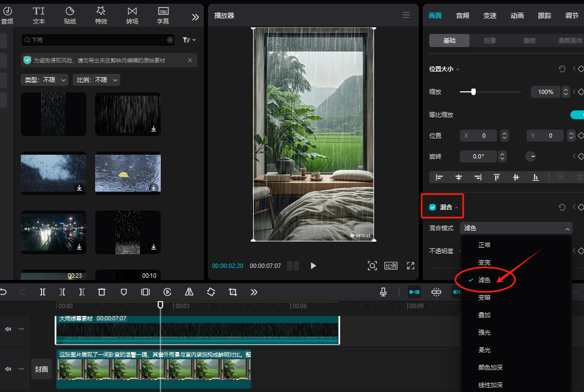Select 叠加 from the blend mode menu
Screen dimensions: 584x392
pos(486,314)
